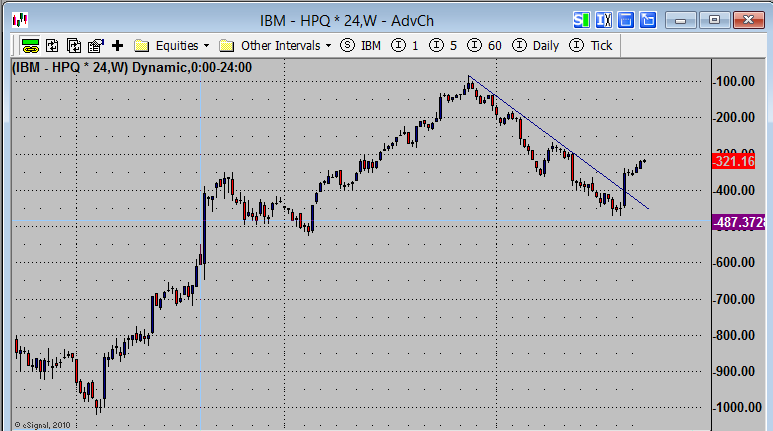Image resolution: width=773 pixels, height=431 pixels.
Task: Switch to the 60 minute interval
Action: [485, 46]
